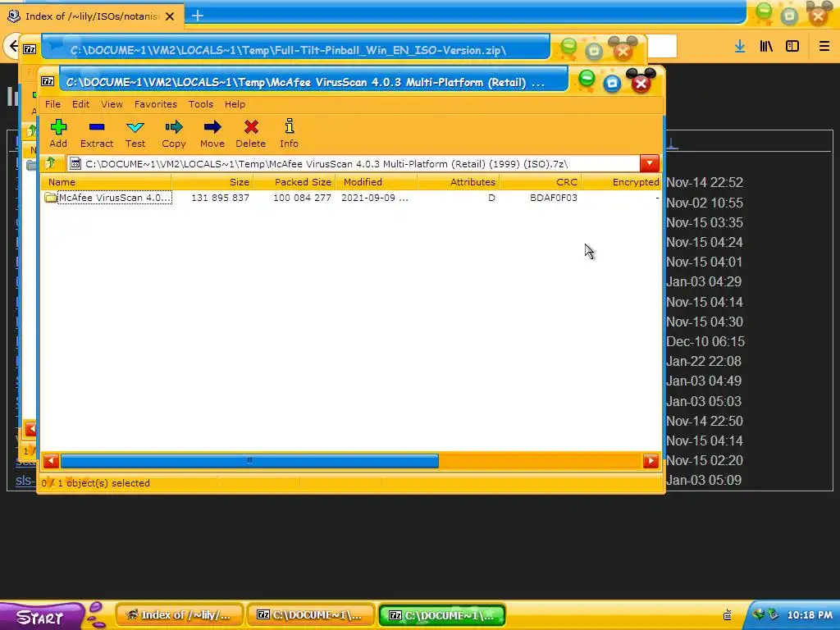Click the modified date 2021-09-09 cell
The width and height of the screenshot is (840, 630).
pyautogui.click(x=374, y=198)
